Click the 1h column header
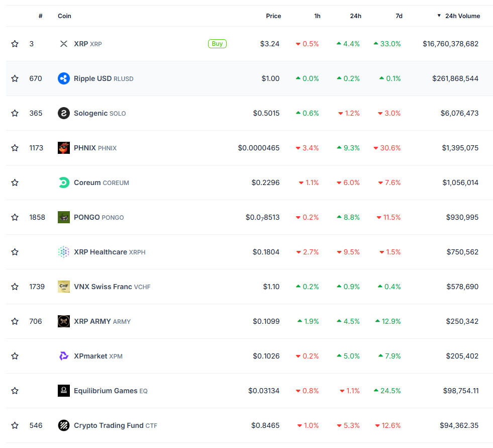The width and height of the screenshot is (493, 448). coord(317,16)
